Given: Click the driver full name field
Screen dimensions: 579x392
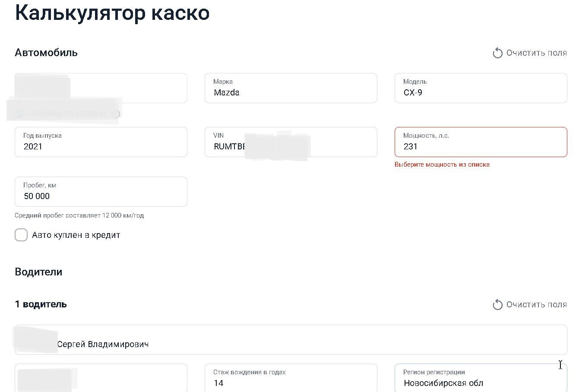Looking at the screenshot, I should [x=291, y=340].
